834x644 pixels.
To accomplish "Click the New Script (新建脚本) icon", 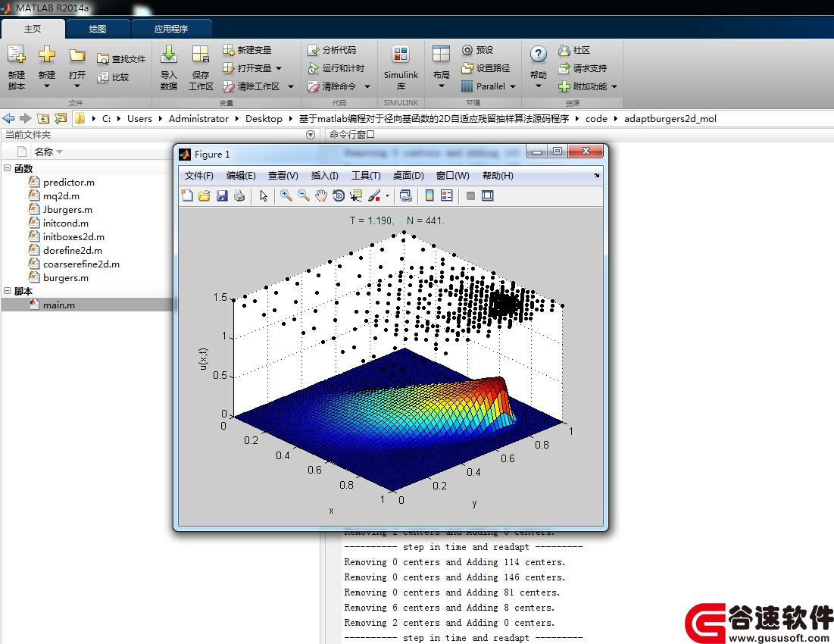I will click(17, 55).
